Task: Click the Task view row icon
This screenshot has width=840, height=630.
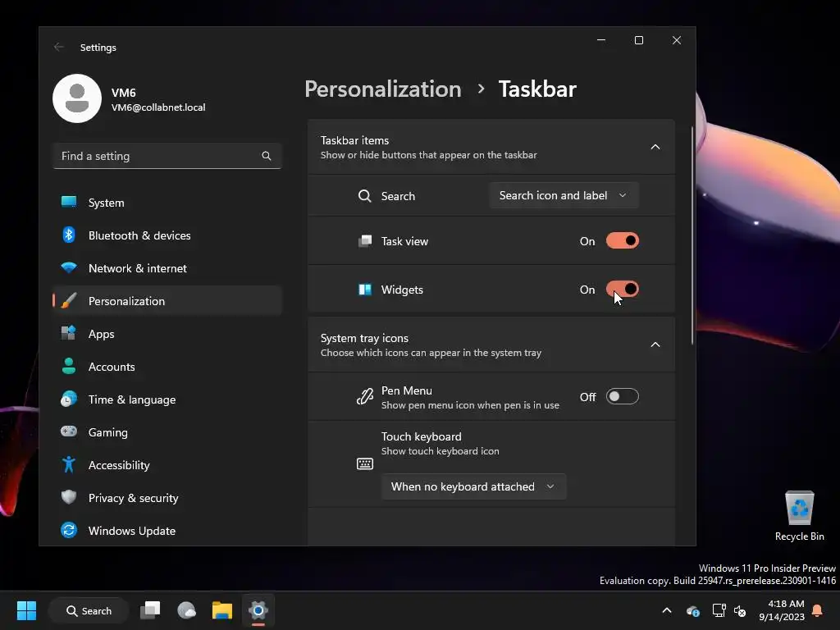Action: 365,241
